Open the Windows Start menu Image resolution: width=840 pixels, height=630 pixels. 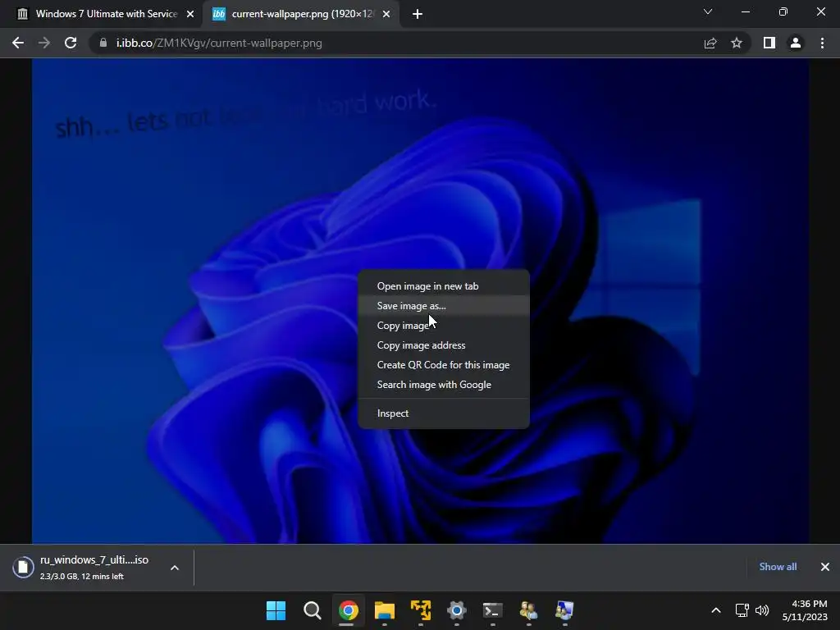point(276,610)
